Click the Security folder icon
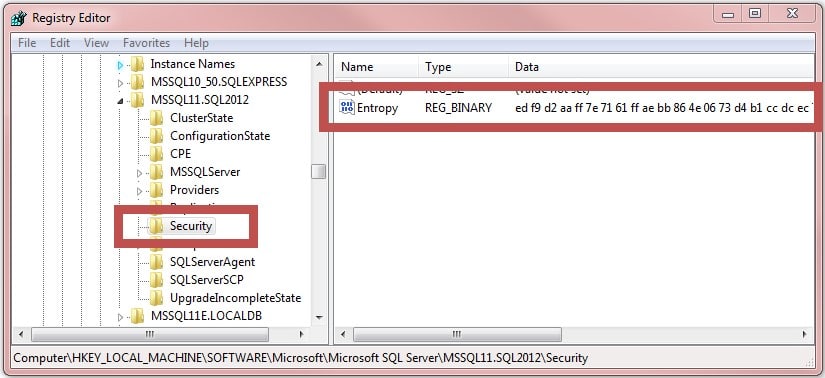The width and height of the screenshot is (825, 378). (x=156, y=226)
